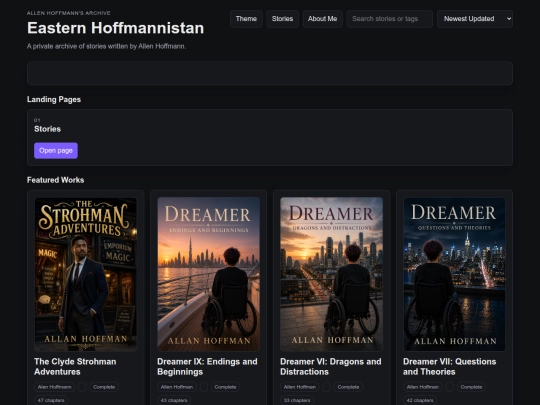Open the Dreamer Endings and Beginnings cover
The height and width of the screenshot is (405, 540).
click(x=209, y=274)
